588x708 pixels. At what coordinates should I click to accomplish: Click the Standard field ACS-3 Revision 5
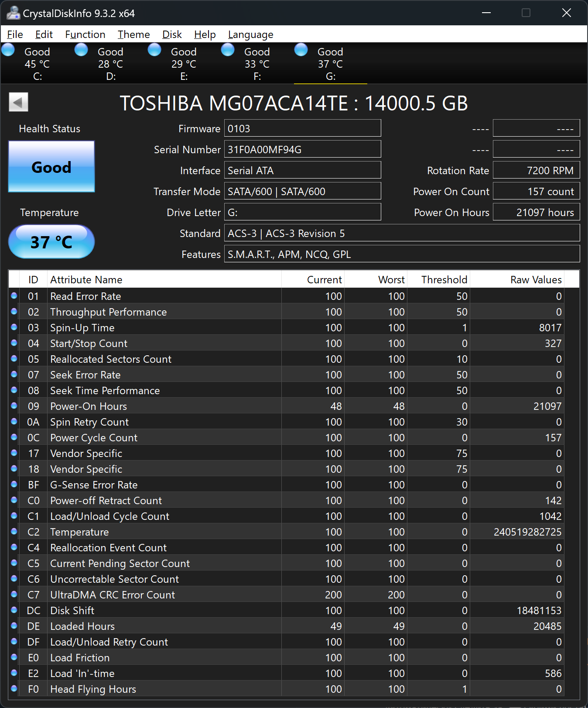tap(402, 233)
